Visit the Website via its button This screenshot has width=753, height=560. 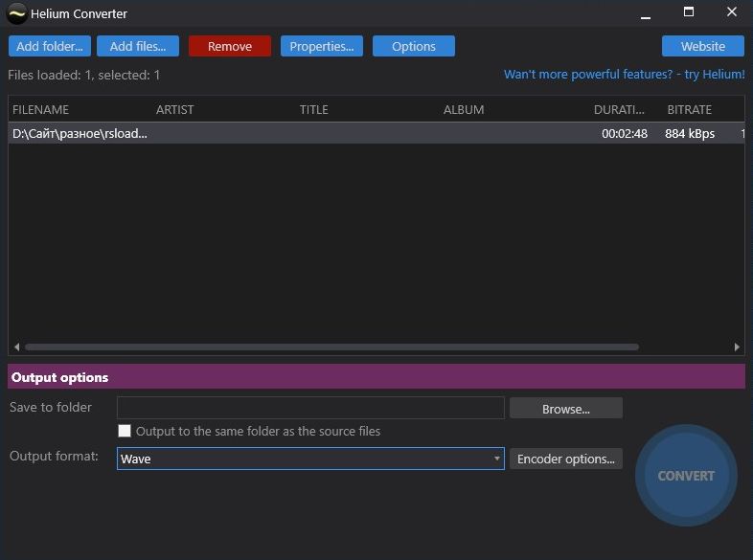[703, 46]
